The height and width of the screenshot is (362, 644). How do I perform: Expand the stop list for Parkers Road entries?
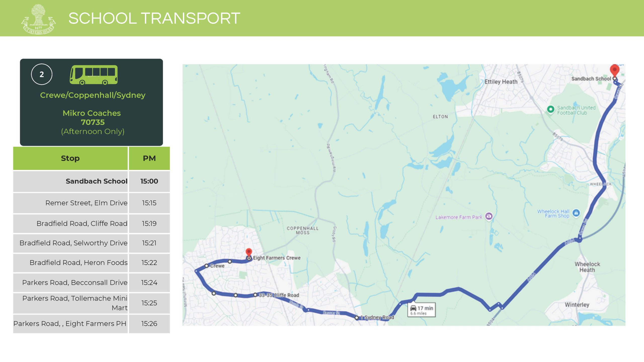point(71,283)
